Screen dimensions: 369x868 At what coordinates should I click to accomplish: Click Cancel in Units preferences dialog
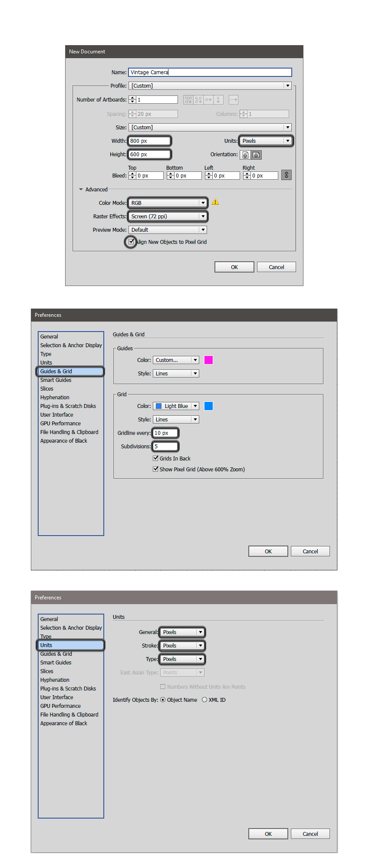click(x=310, y=834)
